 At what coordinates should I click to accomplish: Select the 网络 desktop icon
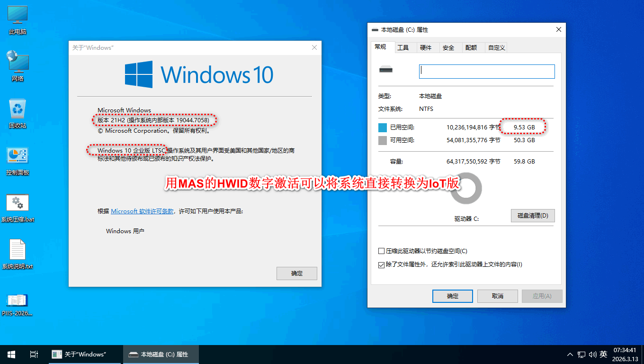tap(18, 66)
